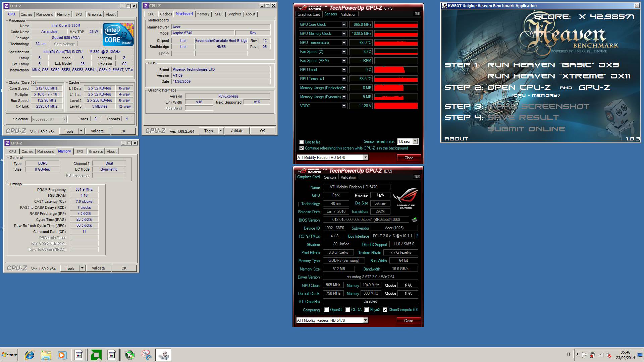
Task: Click the muted volume tray icon
Action: click(609, 355)
